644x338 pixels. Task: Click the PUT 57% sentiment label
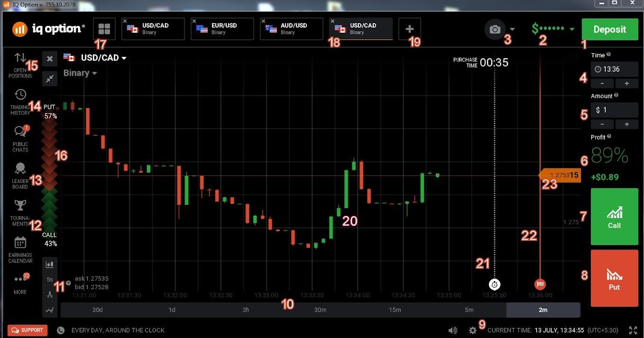click(50, 112)
